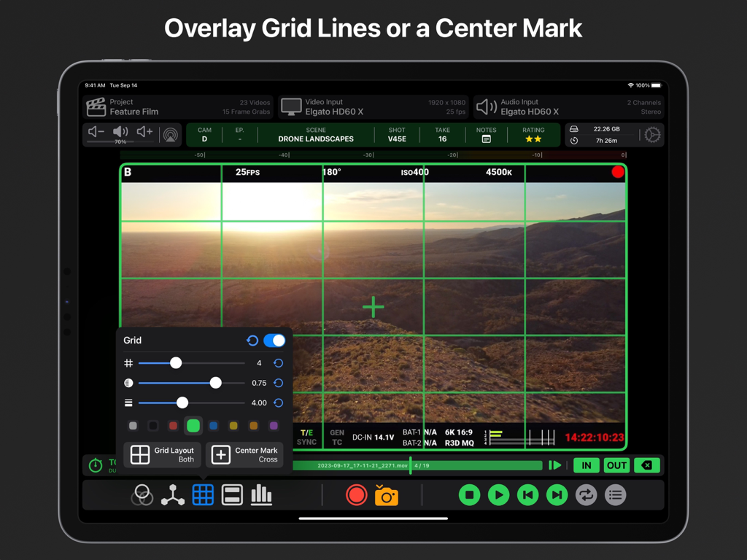Open the settings gear at top right
The image size is (747, 560).
[x=652, y=135]
